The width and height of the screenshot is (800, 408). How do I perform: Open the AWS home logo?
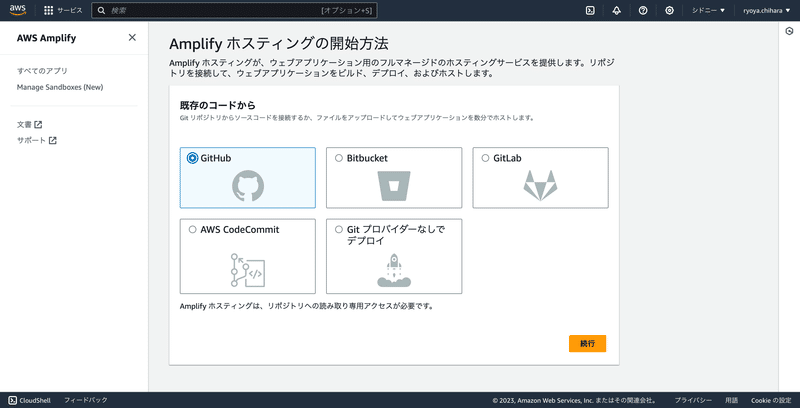[x=18, y=10]
